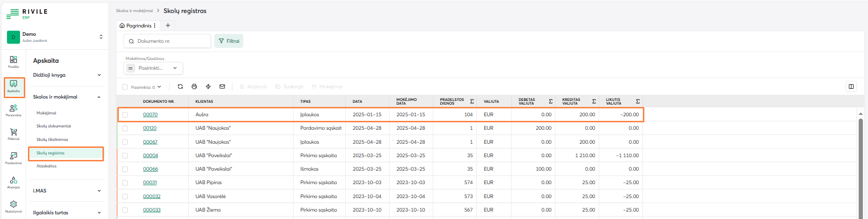Click the Filtrai button
868x219 pixels.
pos(229,41)
